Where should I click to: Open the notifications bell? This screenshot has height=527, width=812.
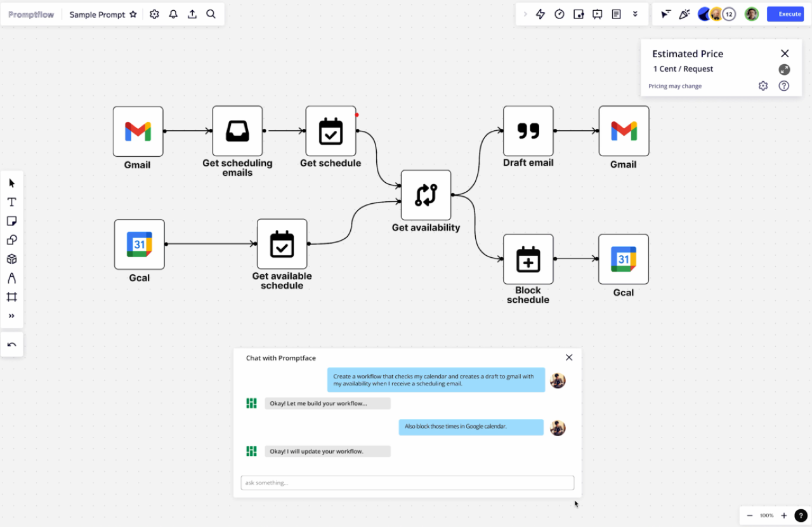[173, 14]
